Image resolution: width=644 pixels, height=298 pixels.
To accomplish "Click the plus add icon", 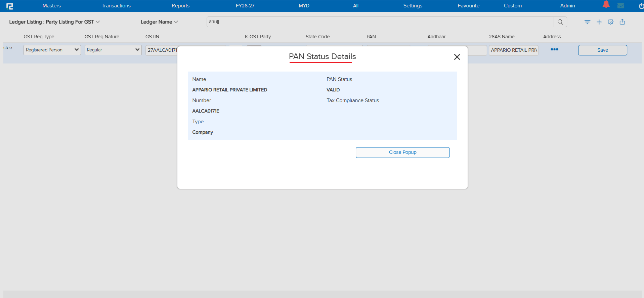I will (x=599, y=22).
